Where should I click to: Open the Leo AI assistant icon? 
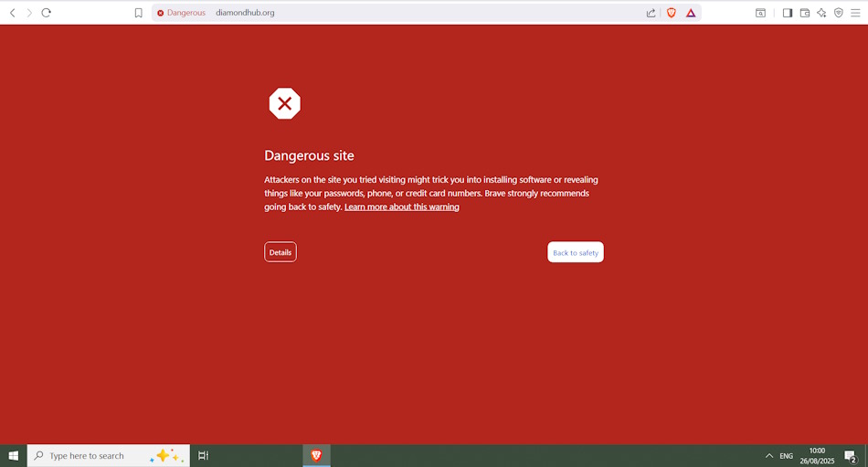821,13
